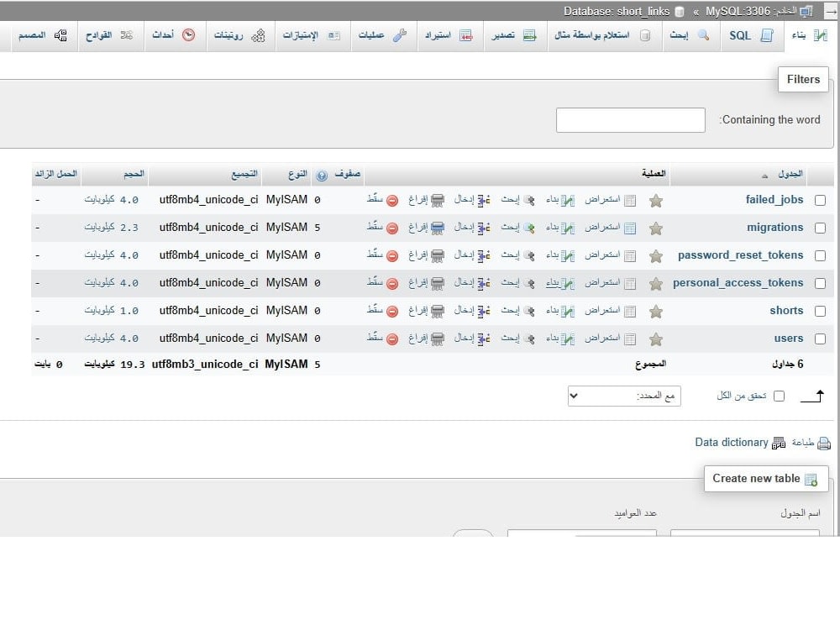The image size is (840, 630).
Task: Click the insert icon for personal_access_tokens row
Action: point(484,283)
